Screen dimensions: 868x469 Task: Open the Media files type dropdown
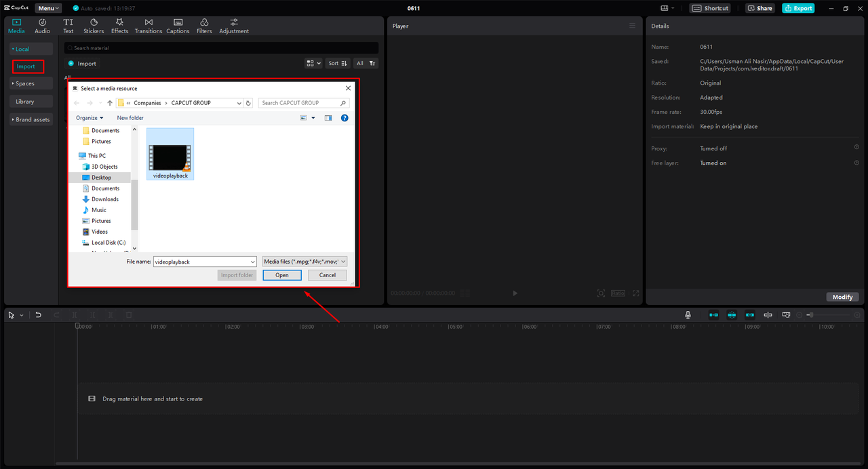point(304,261)
